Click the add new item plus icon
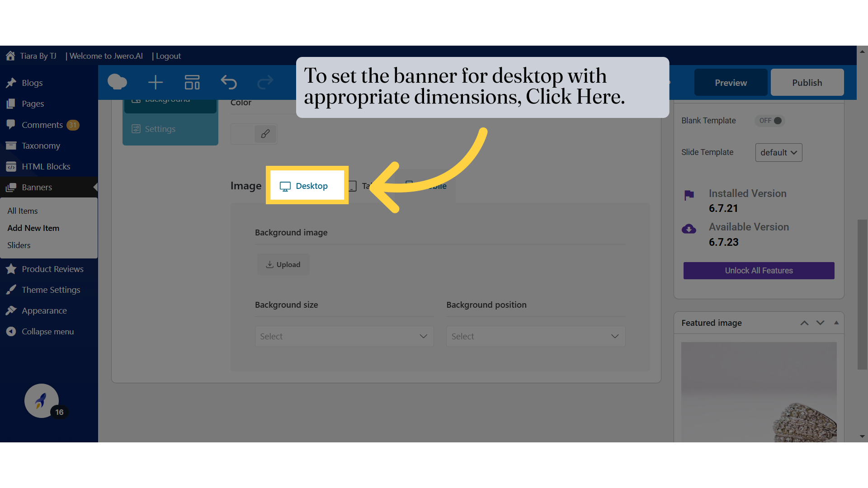This screenshot has height=488, width=868. coord(155,82)
